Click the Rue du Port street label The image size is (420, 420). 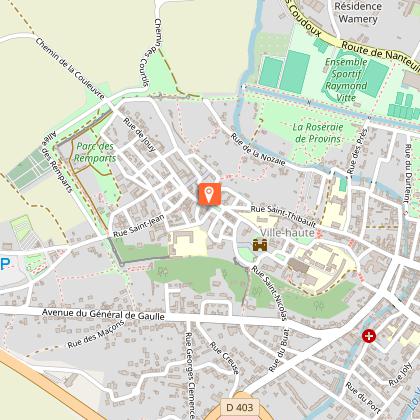click(363, 397)
